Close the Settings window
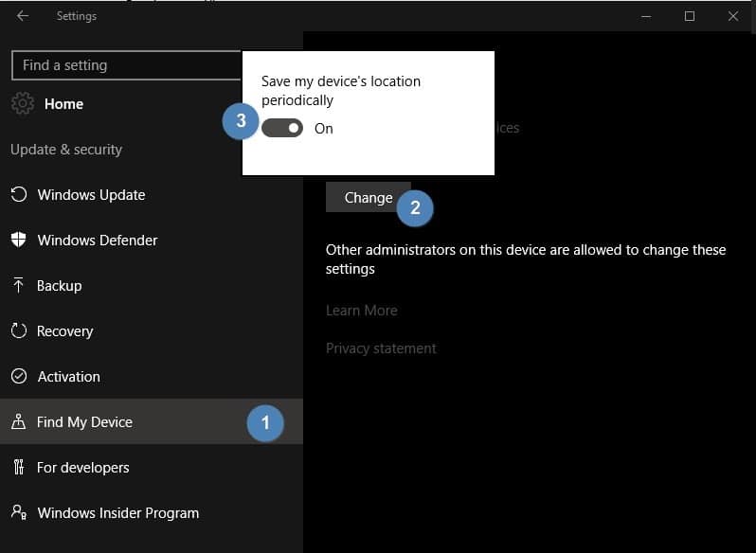The height and width of the screenshot is (553, 756). pos(733,16)
